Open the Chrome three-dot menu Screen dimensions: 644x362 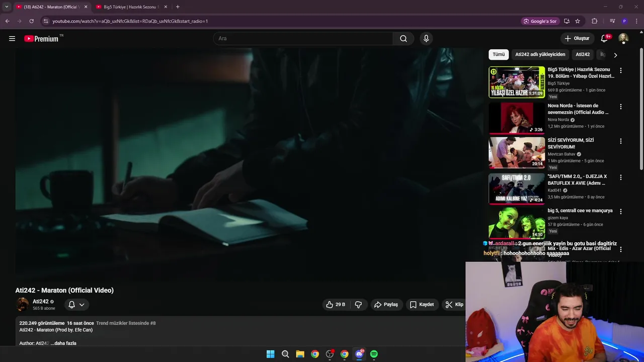[x=636, y=21]
